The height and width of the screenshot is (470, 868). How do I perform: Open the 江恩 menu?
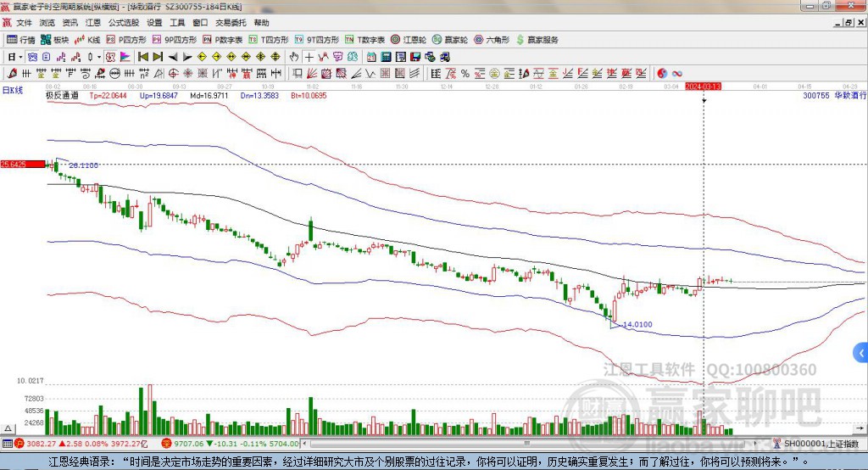92,23
